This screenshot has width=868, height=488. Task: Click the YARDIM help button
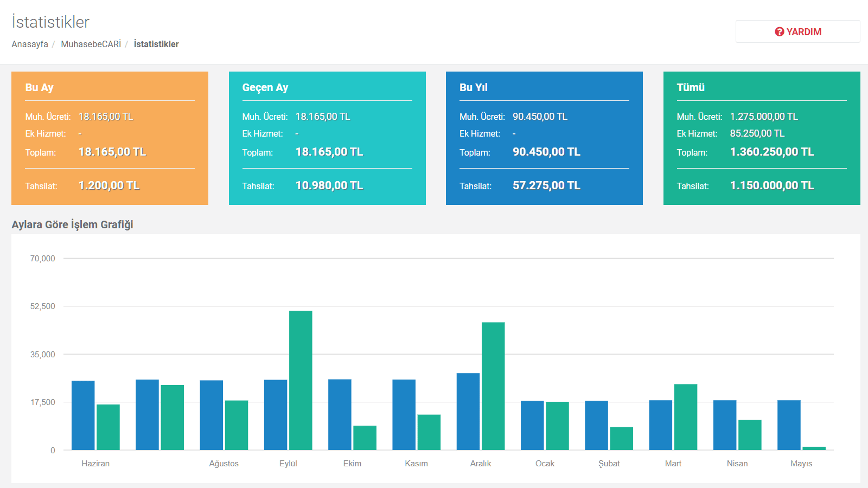pyautogui.click(x=797, y=31)
